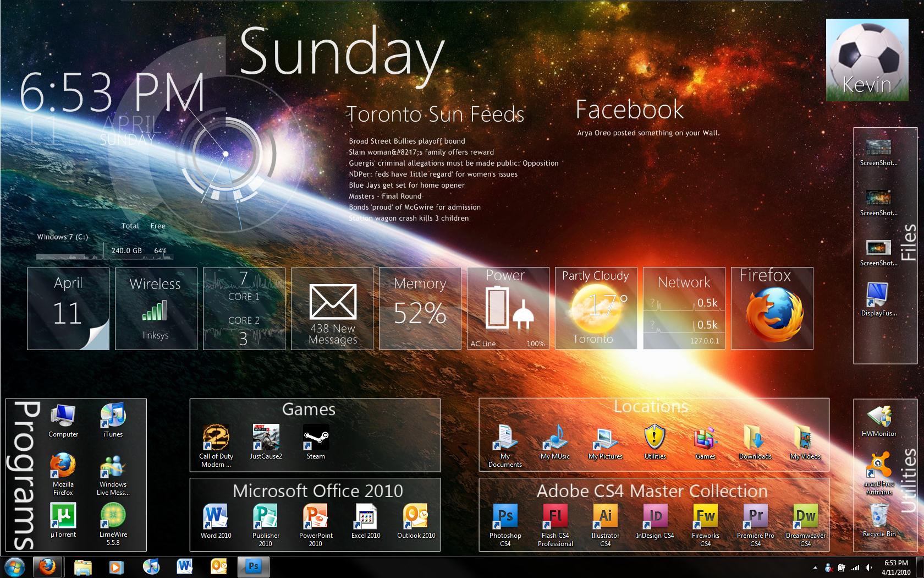924x578 pixels.
Task: Open My MUsic folder
Action: [x=555, y=442]
